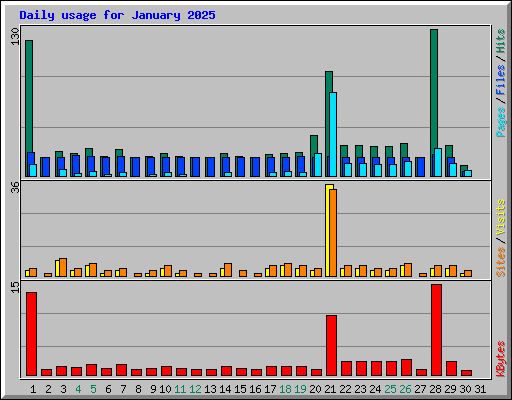Click day 25 on the x-axis

point(390,389)
